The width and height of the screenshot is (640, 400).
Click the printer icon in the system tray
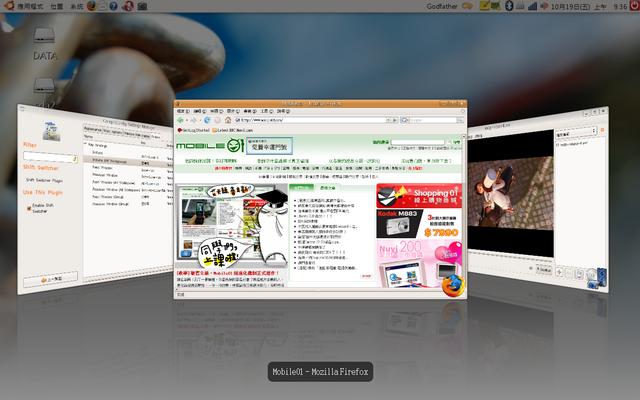point(520,6)
